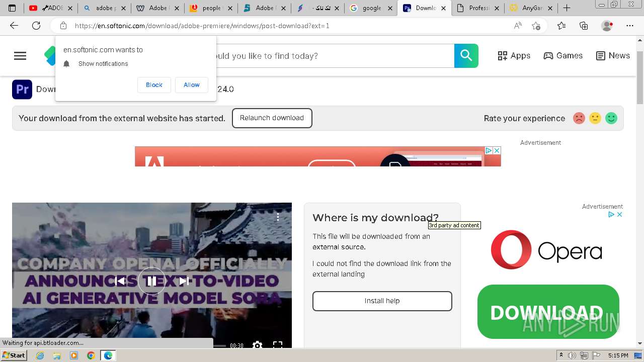Allow notifications from en.softonic.com

click(191, 85)
